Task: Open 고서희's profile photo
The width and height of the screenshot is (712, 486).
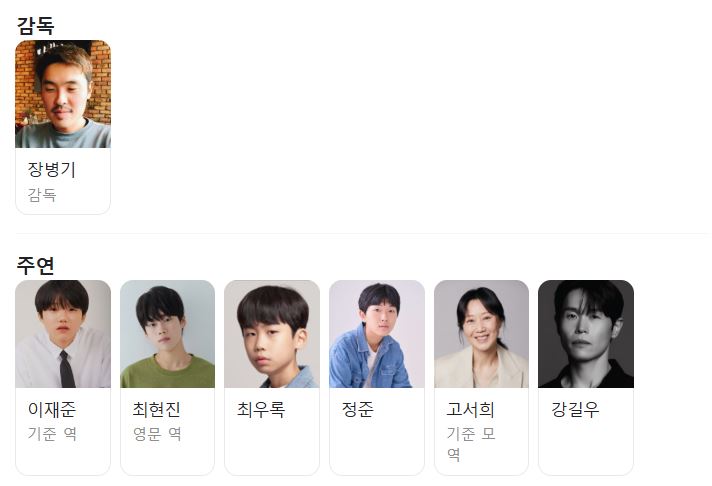Action: (x=481, y=334)
